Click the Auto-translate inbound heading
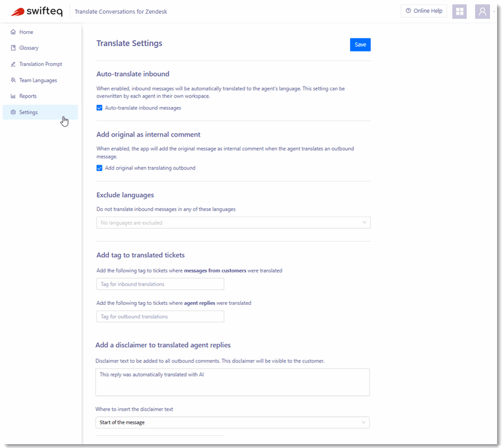Viewport: 502px width, 448px height. 133,74
